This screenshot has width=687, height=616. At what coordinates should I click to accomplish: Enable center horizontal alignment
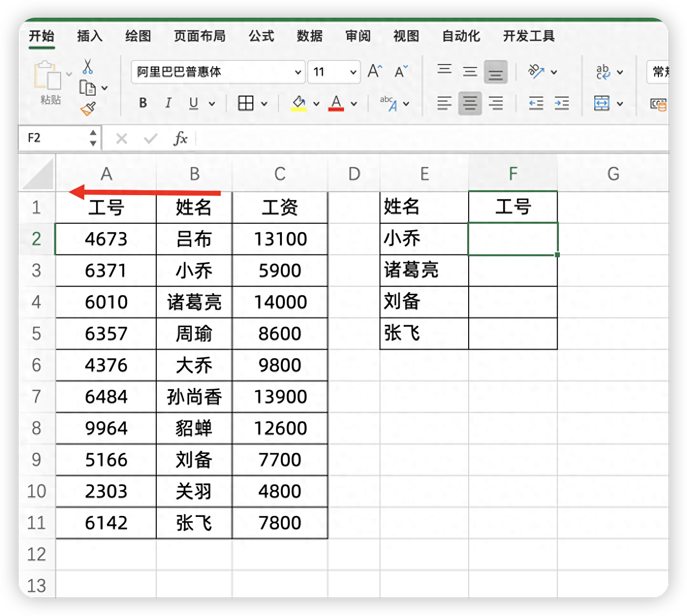coord(470,103)
